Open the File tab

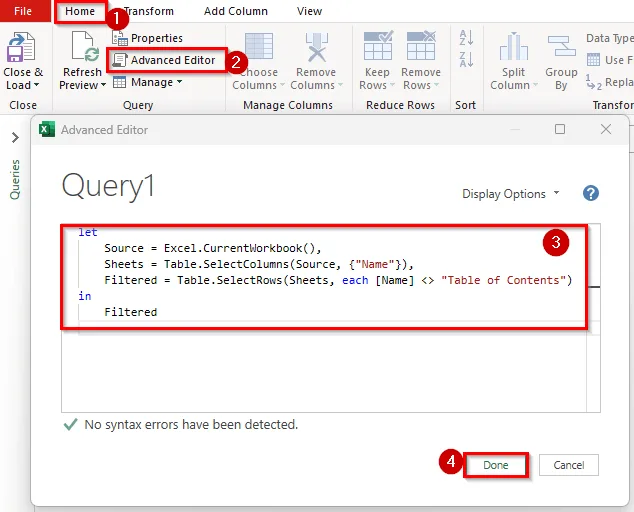coord(23,11)
